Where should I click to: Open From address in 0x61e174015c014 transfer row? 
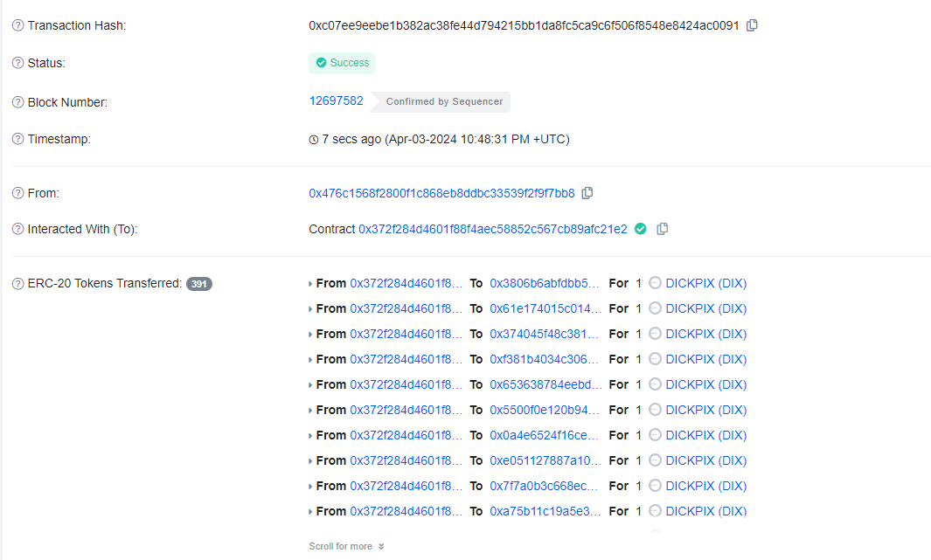[406, 308]
